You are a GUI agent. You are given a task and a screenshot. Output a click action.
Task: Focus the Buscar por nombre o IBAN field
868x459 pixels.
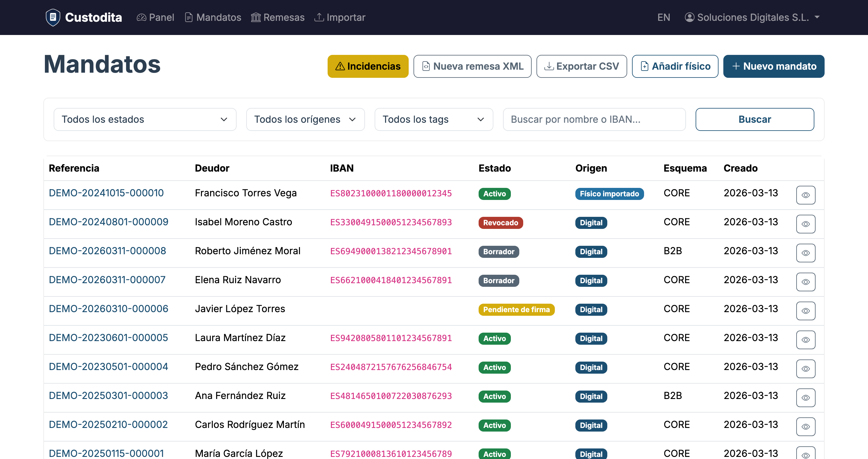[594, 119]
